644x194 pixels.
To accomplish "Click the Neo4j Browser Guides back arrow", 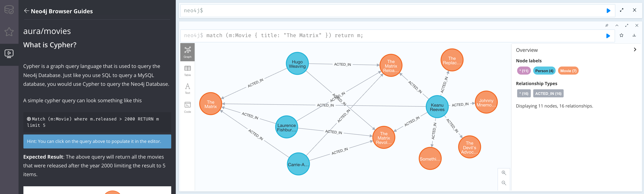I will click(x=26, y=11).
